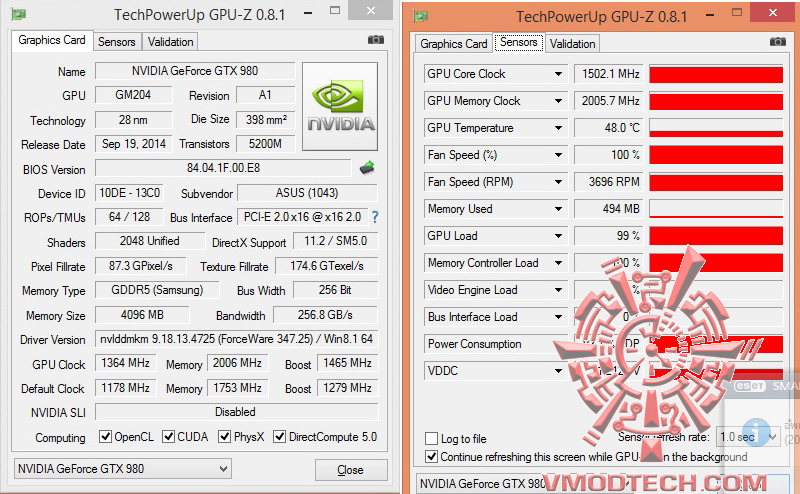
Task: Click the Memory Type GDDR5 (Samsung) field
Action: click(157, 290)
